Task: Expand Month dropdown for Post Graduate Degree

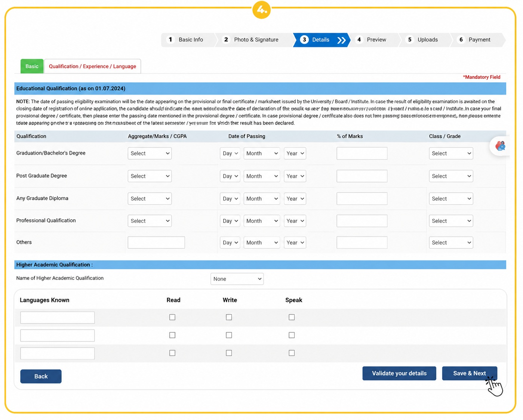Action: point(262,176)
